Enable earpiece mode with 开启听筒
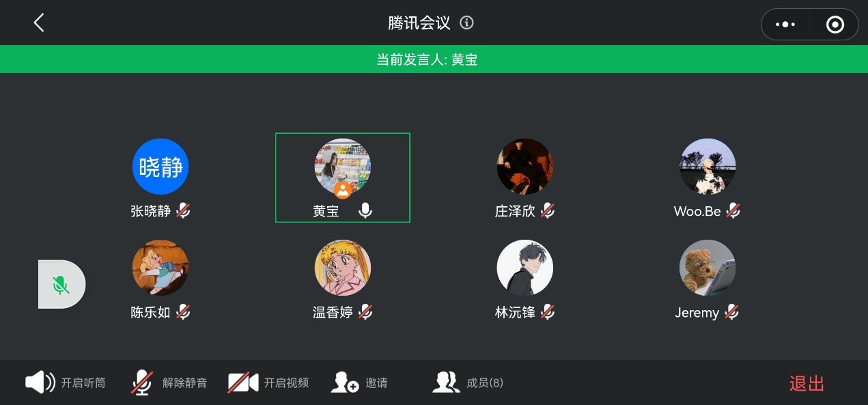The width and height of the screenshot is (868, 405). [66, 382]
